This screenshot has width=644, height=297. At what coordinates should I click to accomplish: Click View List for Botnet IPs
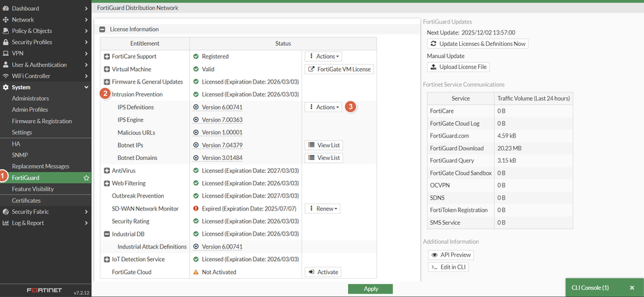point(323,145)
